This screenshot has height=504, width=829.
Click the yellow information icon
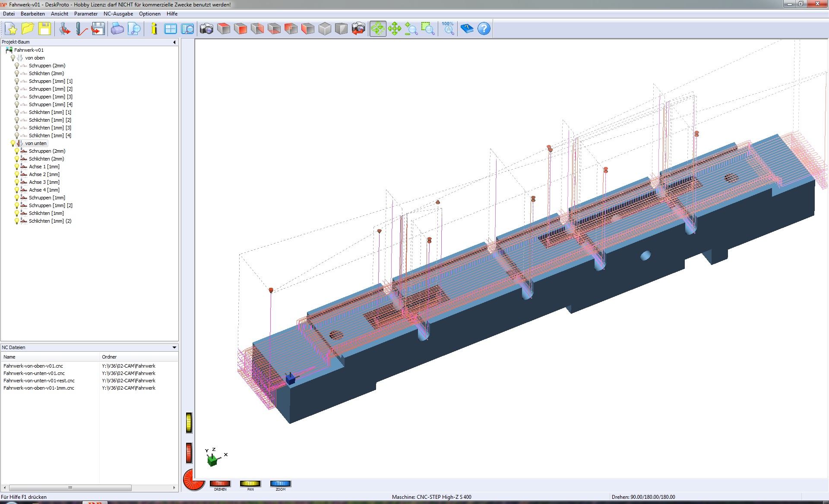[x=154, y=29]
